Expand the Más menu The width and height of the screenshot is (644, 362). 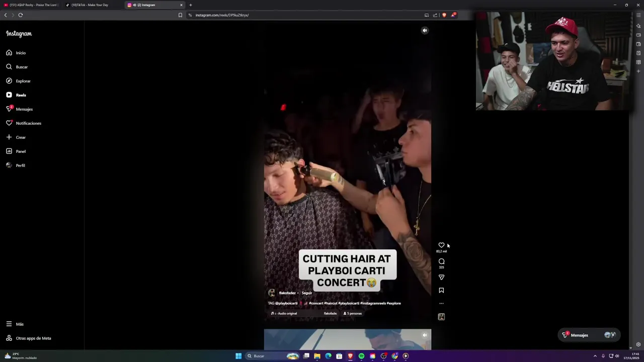(x=15, y=324)
